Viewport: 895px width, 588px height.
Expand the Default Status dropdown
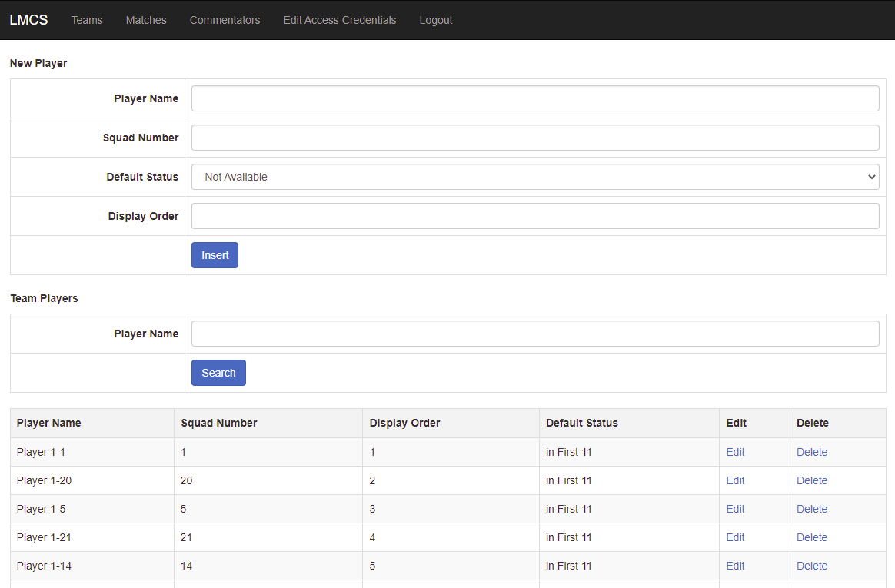(534, 177)
